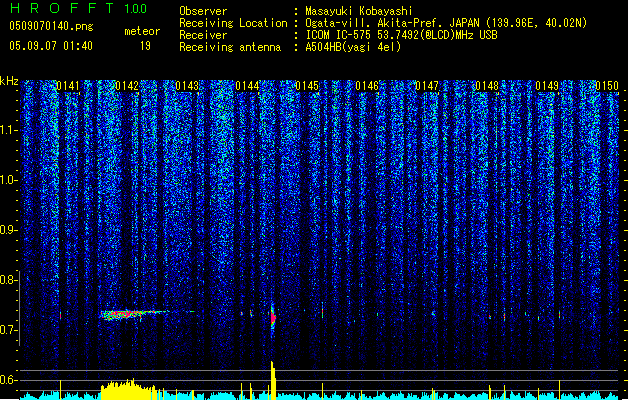The width and height of the screenshot is (629, 400).
Task: Click the 1.0 frequency axis label
Action: click(x=8, y=180)
